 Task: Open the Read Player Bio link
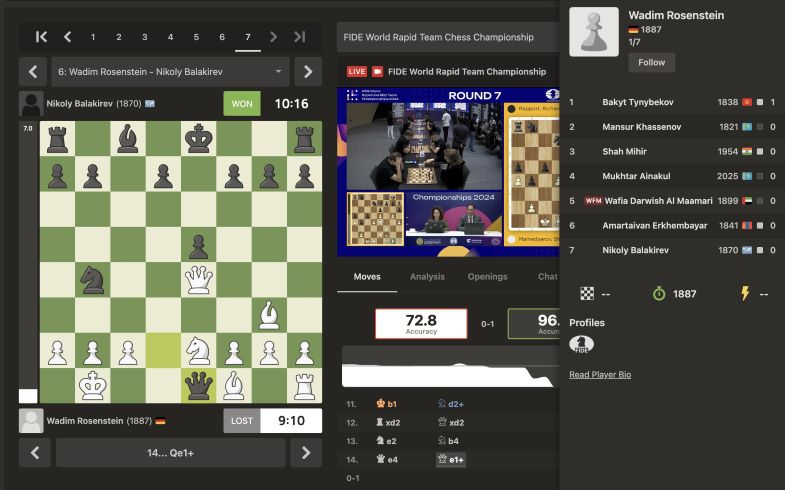pos(600,375)
